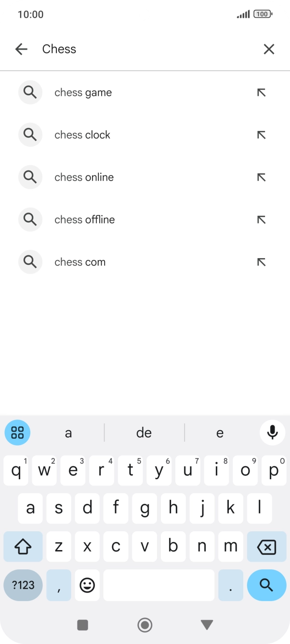290x644 pixels.
Task: Choose the word 'de' from the suggestion strip
Action: [x=144, y=432]
